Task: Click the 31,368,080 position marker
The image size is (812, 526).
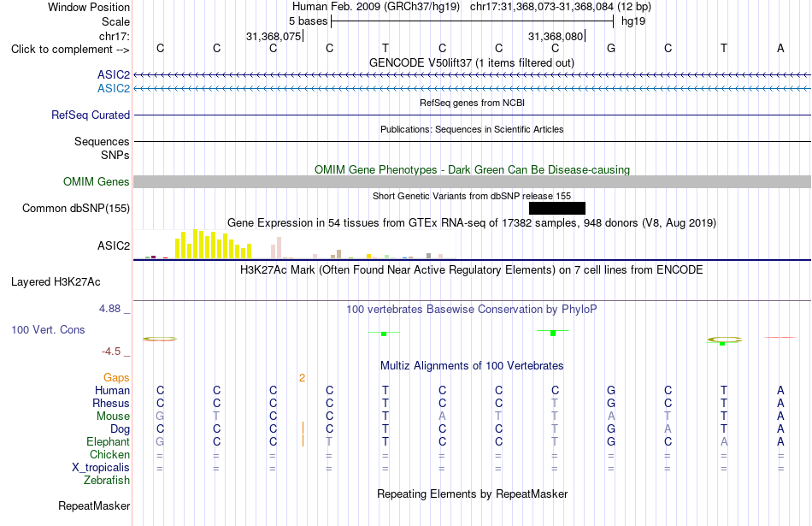Action: (x=556, y=36)
